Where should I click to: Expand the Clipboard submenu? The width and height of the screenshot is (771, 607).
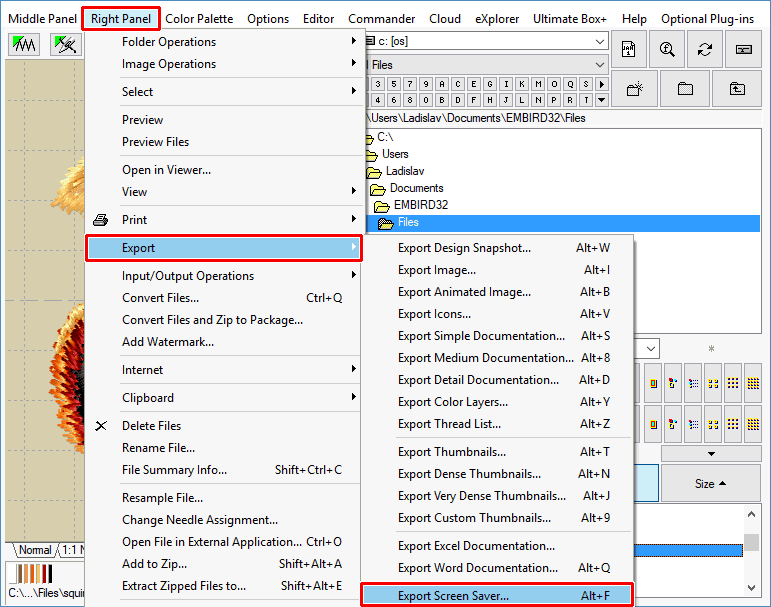pyautogui.click(x=225, y=397)
